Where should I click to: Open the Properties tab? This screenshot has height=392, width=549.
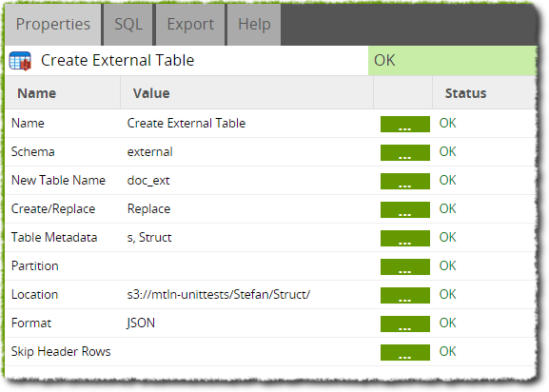click(53, 25)
